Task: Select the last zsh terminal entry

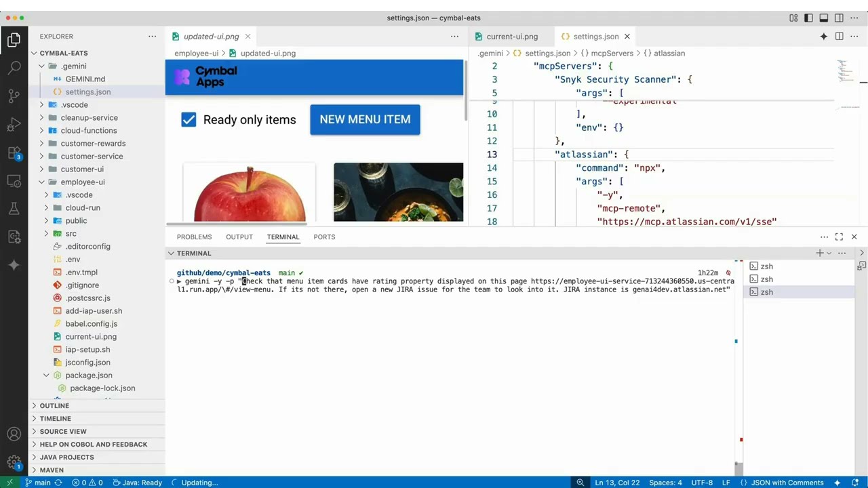Action: (800, 291)
